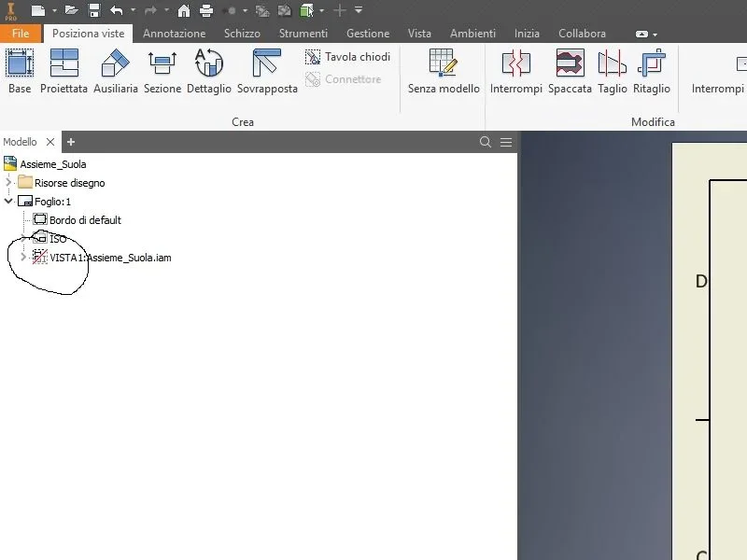747x560 pixels.
Task: Create a Dettaglio detail view
Action: tap(208, 71)
